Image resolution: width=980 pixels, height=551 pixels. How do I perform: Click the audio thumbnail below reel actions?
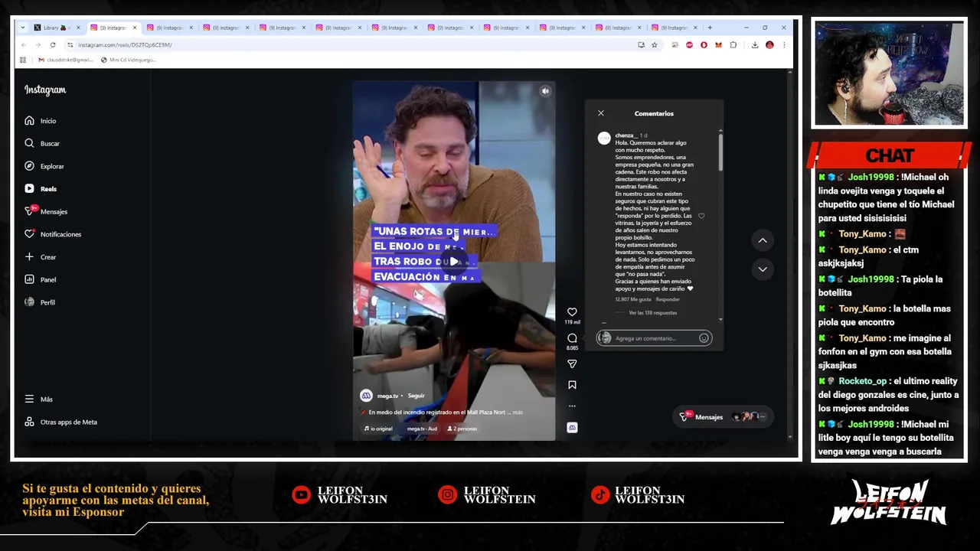[x=572, y=428]
